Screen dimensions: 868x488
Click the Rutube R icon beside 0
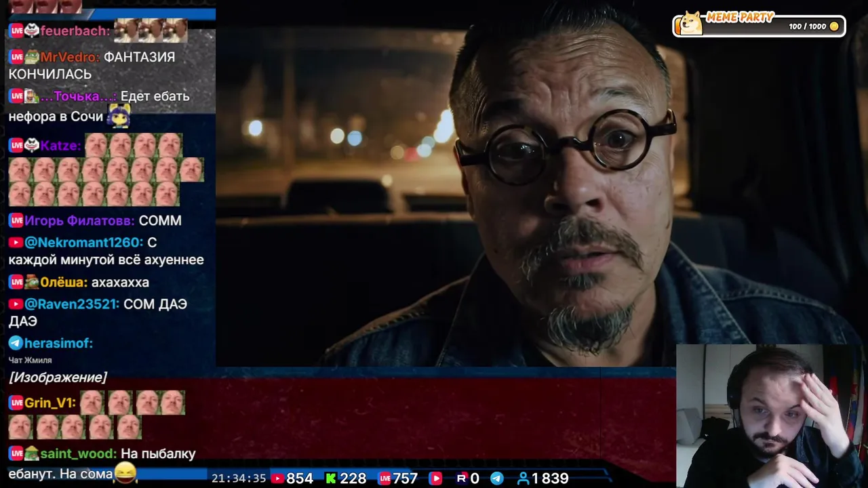click(462, 479)
